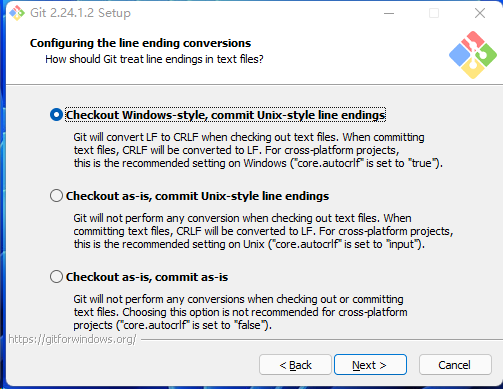Click the large Git logo in the header
503x389 pixels.
pyautogui.click(x=473, y=55)
